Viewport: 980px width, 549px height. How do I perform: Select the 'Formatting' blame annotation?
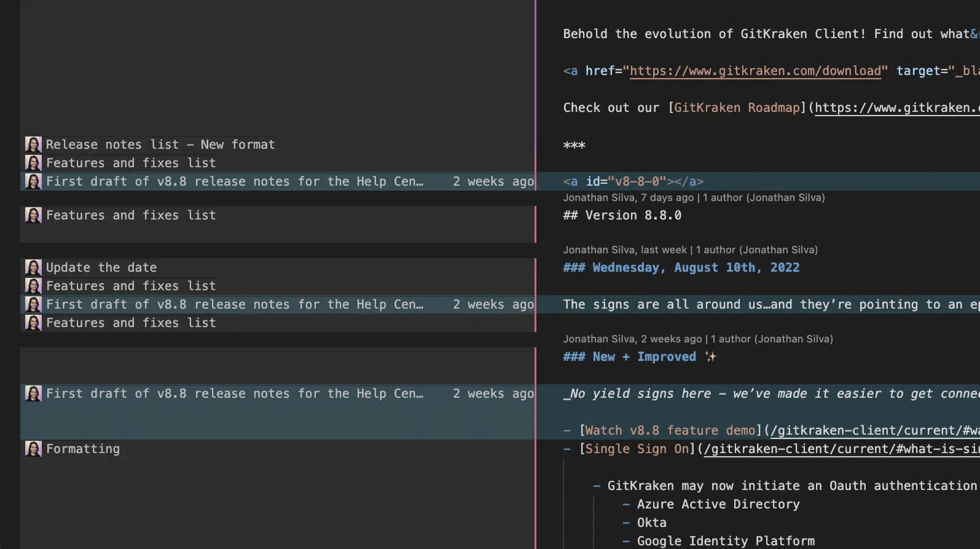coord(83,448)
